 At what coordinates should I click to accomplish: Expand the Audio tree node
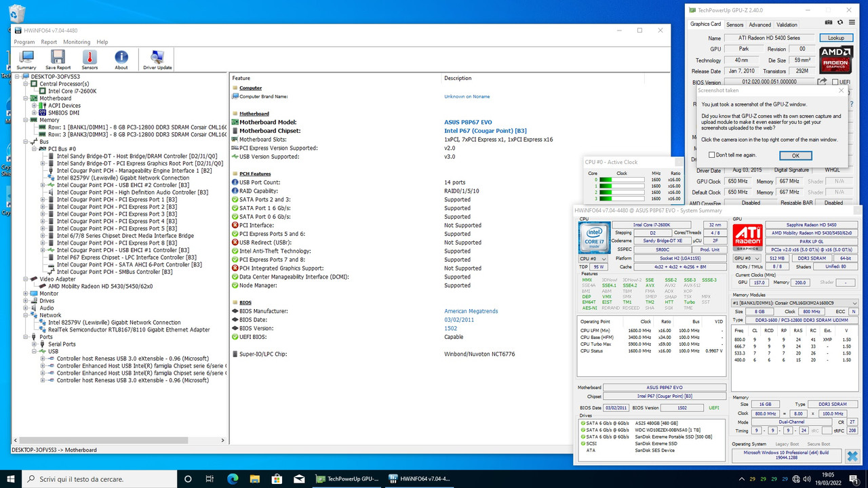coord(26,308)
